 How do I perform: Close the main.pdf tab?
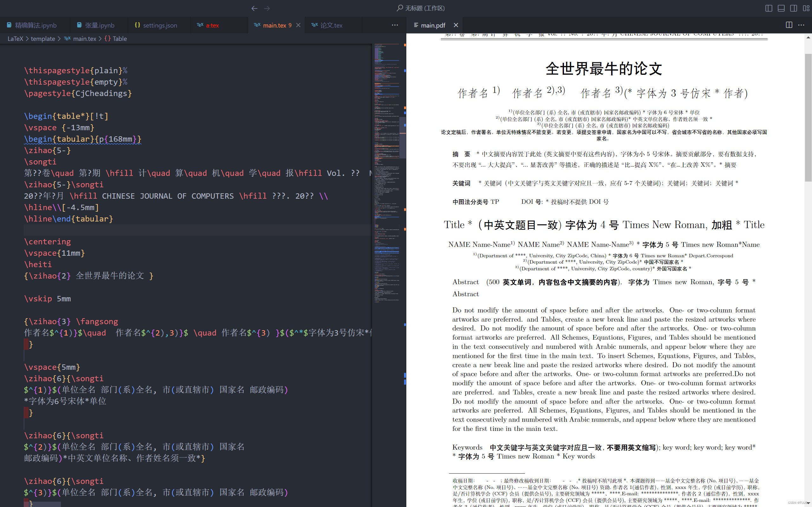click(x=456, y=25)
